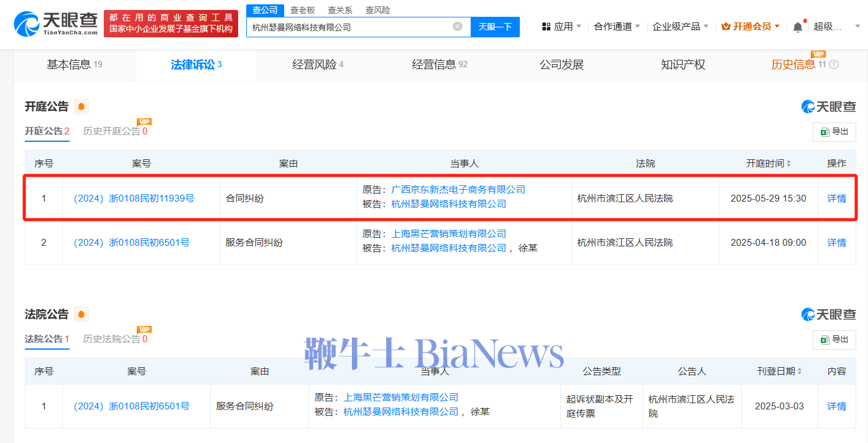Open the 经营风险 tab
This screenshot has width=868, height=443.
point(318,65)
